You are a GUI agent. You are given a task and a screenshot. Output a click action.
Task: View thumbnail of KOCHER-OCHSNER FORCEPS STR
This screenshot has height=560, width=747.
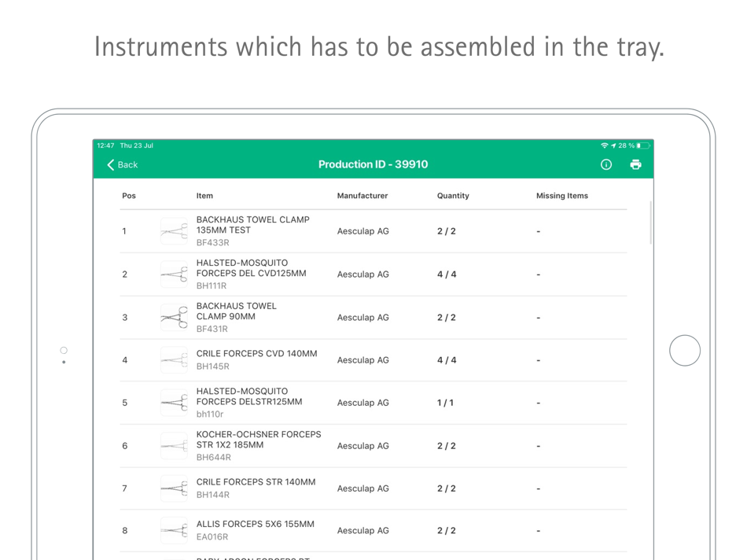coord(174,445)
